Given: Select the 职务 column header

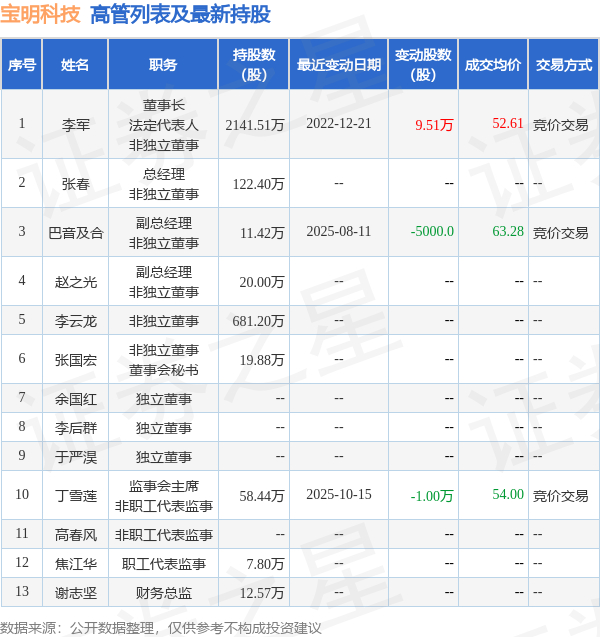Looking at the screenshot, I should tap(163, 65).
